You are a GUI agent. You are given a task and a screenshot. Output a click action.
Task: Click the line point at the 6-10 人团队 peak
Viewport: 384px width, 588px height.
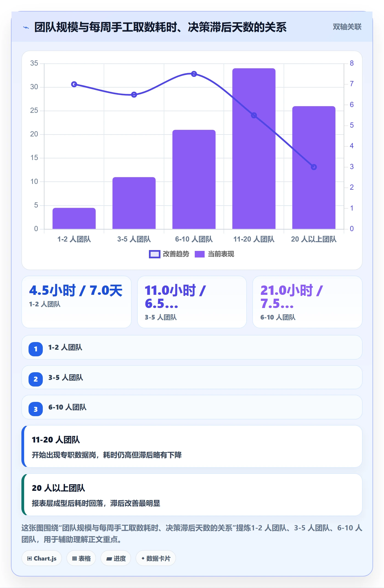194,74
